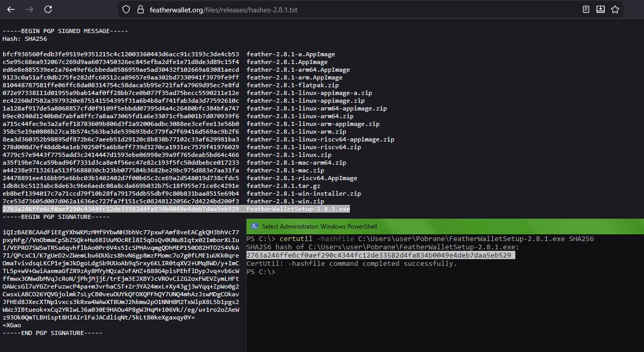Click filename feather-2.8.1-linux-arm-appimage.zip
This screenshot has width=644, height=352.
click(313, 124)
